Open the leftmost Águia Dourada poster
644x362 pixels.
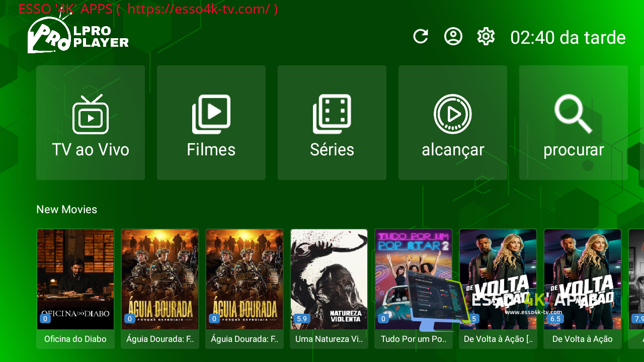coord(160,279)
